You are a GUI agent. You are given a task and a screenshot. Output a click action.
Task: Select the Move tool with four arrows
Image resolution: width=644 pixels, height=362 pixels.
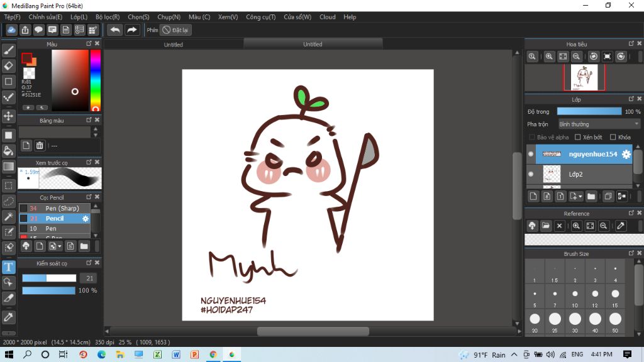[9, 116]
